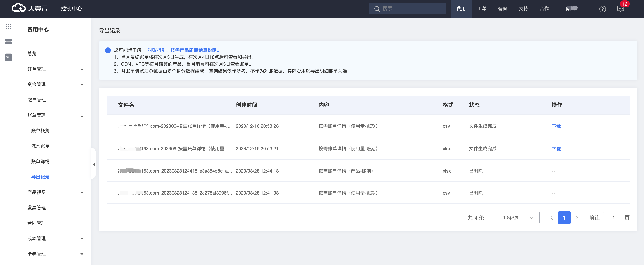Open the apps grid menu icon
Screen dimensions: 644x265
point(8,27)
